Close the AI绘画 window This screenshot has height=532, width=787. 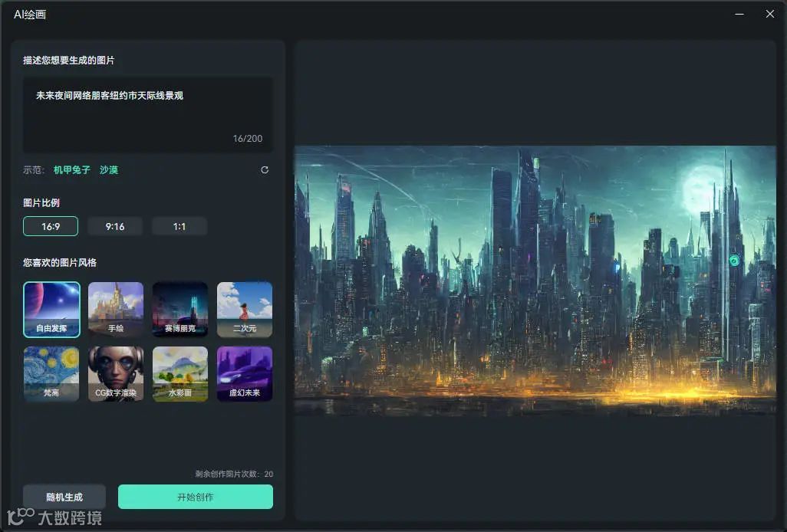(770, 14)
